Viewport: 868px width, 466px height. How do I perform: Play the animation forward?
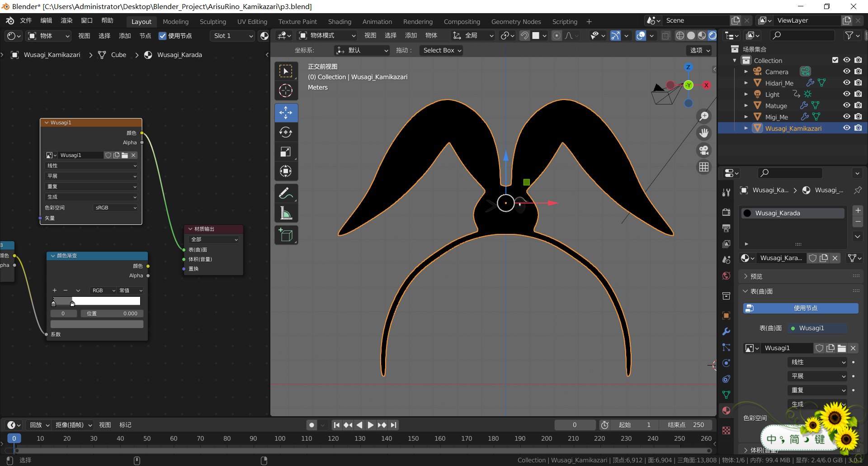370,425
